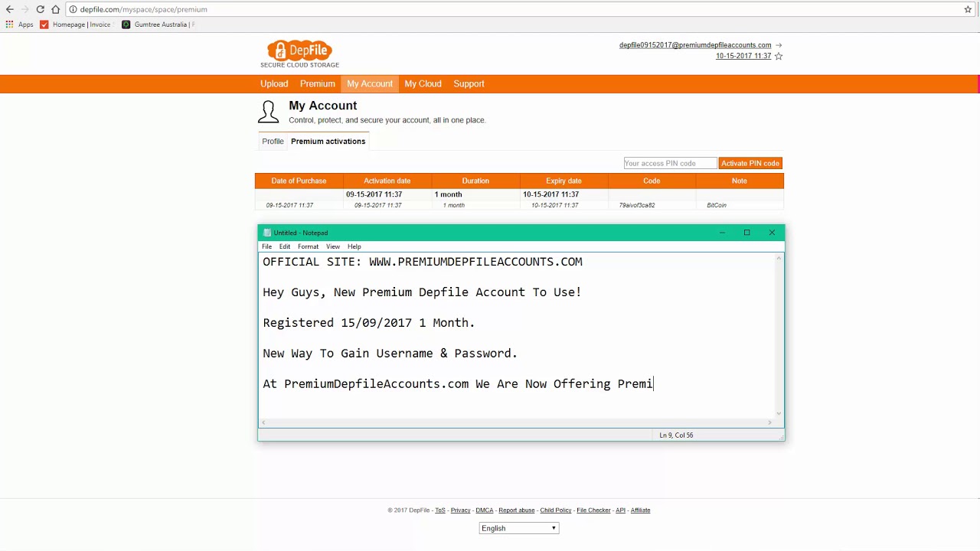Click the Code column header
The width and height of the screenshot is (980, 551).
[652, 181]
